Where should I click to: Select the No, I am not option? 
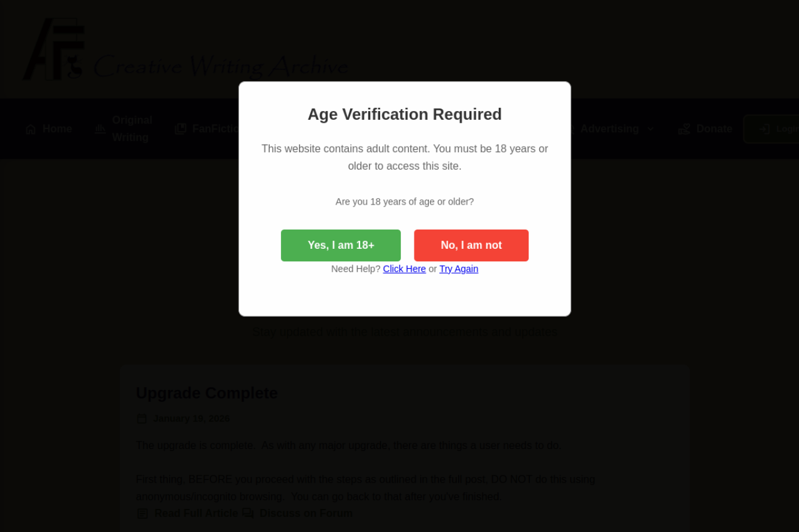(x=471, y=245)
